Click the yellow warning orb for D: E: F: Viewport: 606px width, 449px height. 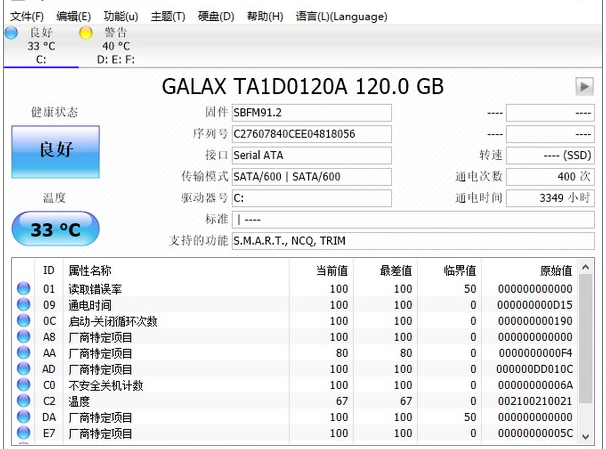click(85, 32)
